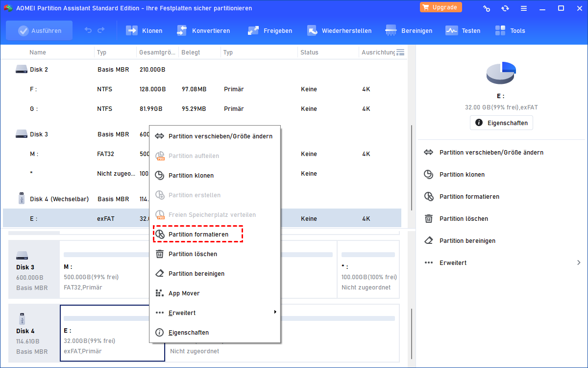This screenshot has width=588, height=368.
Task: Select Disk 2 row in partition list
Action: (202, 70)
